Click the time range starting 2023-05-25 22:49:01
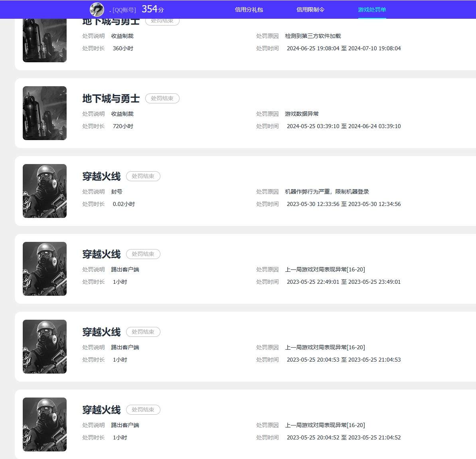Screen dimensions: 476x459 click(344, 282)
